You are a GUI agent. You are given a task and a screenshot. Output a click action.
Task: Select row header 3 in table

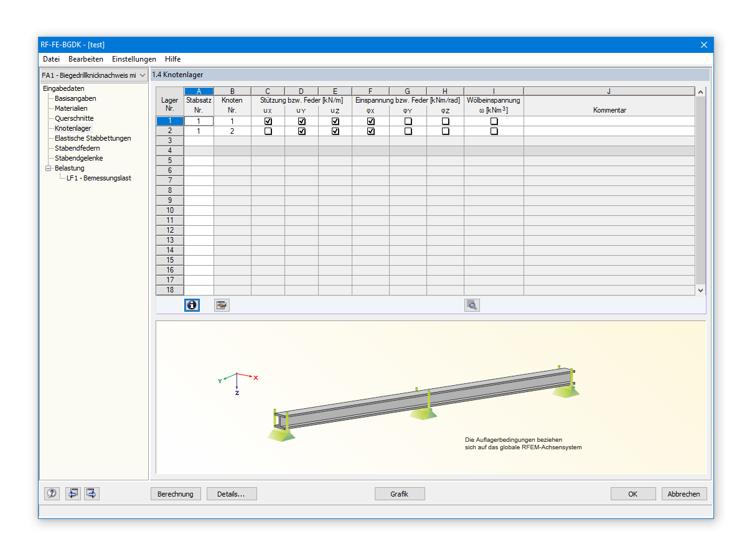(170, 141)
